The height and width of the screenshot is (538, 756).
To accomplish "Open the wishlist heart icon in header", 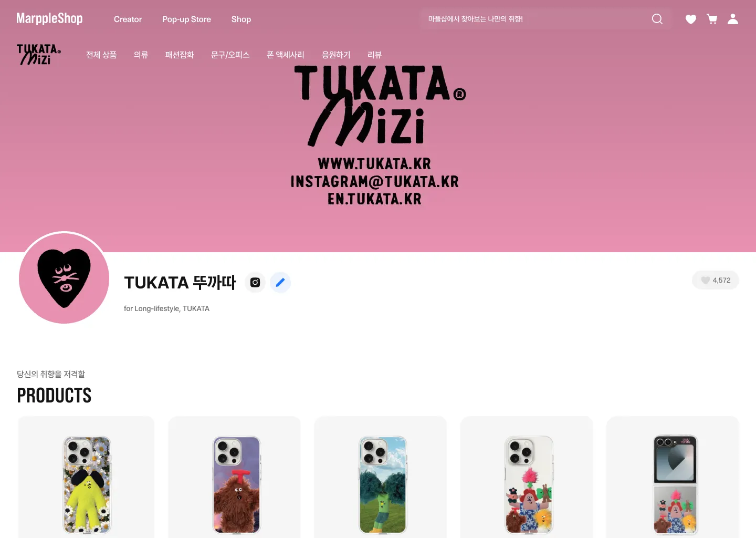I will click(691, 19).
